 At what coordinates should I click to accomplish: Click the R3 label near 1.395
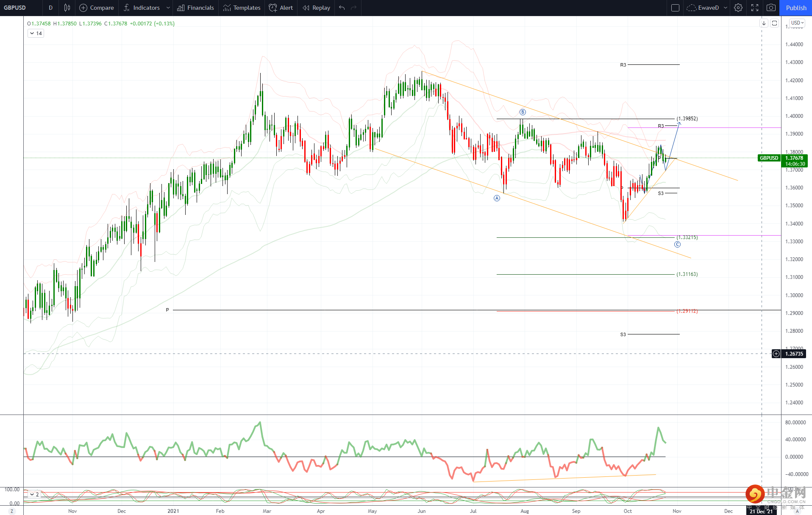point(661,126)
